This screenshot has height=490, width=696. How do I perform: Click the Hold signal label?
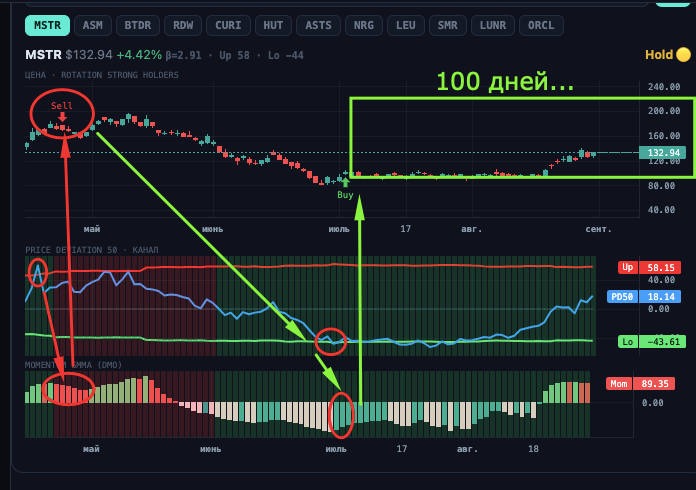click(659, 55)
